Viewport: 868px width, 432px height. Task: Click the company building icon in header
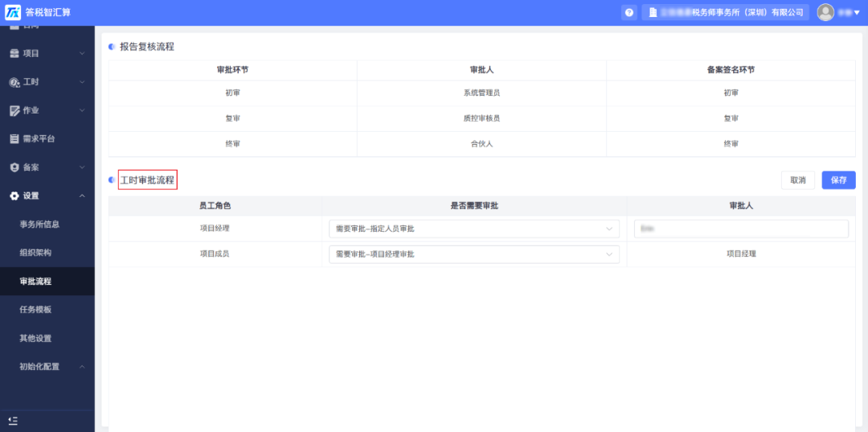click(653, 12)
